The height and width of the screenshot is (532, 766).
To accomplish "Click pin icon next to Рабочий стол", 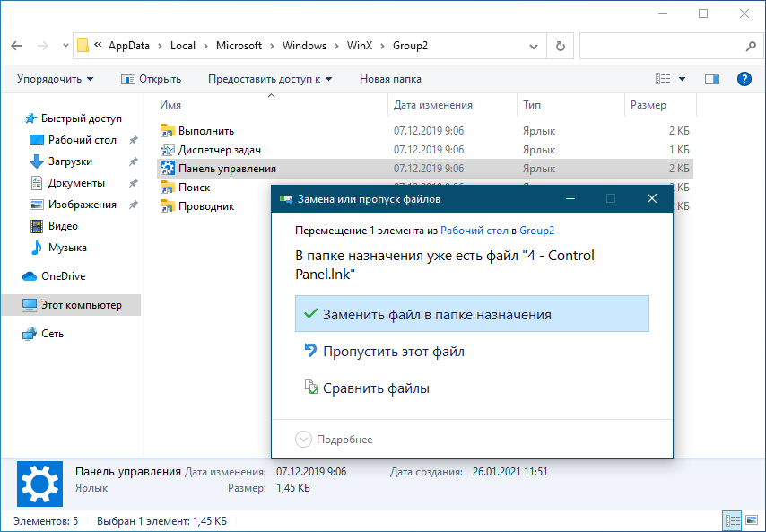I will (133, 140).
